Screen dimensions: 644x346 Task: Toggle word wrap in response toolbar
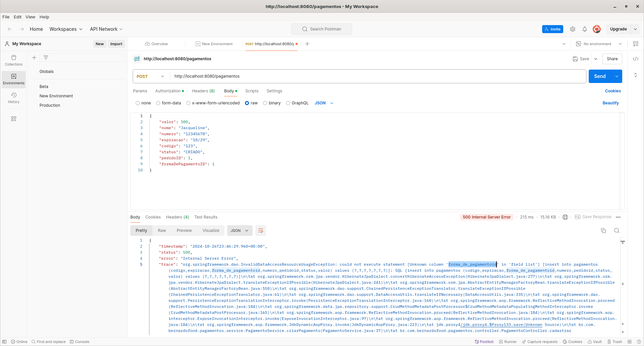[x=261, y=231]
